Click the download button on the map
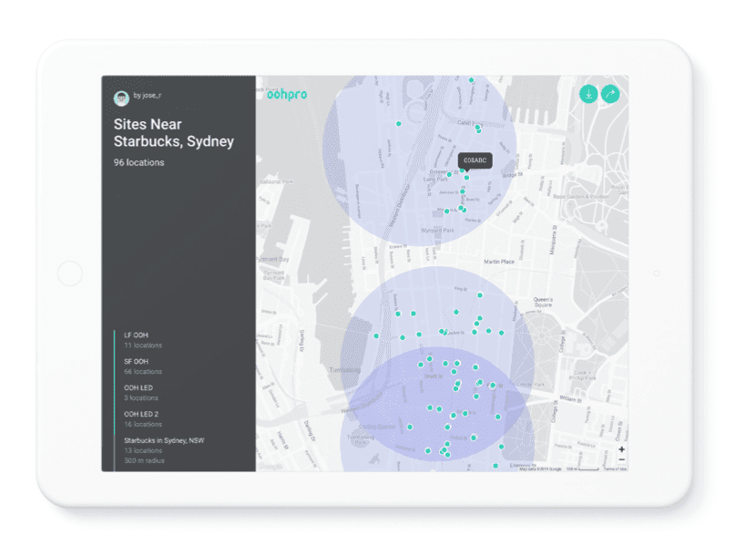This screenshot has width=756, height=536. coord(588,94)
